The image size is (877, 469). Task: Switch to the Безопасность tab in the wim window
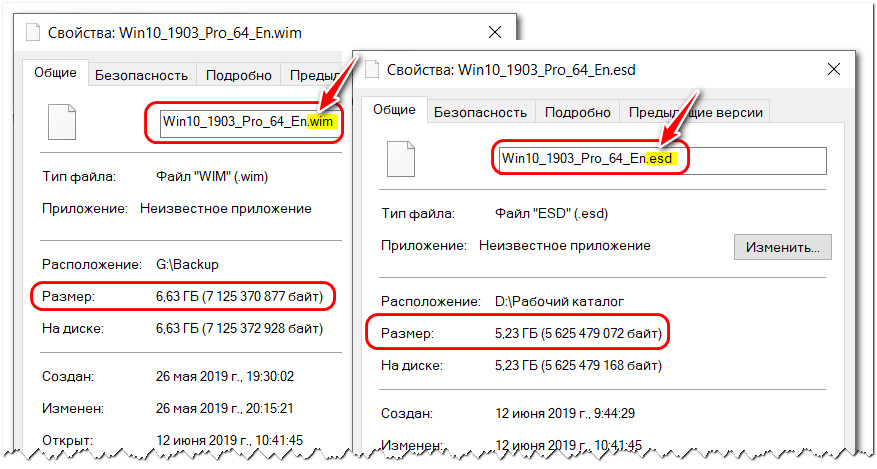pos(142,75)
